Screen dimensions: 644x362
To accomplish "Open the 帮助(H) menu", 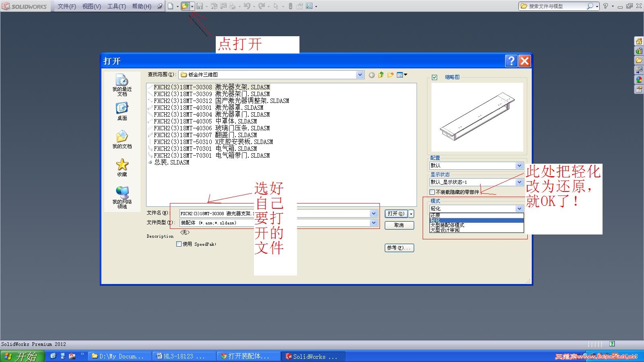I will tap(142, 6).
